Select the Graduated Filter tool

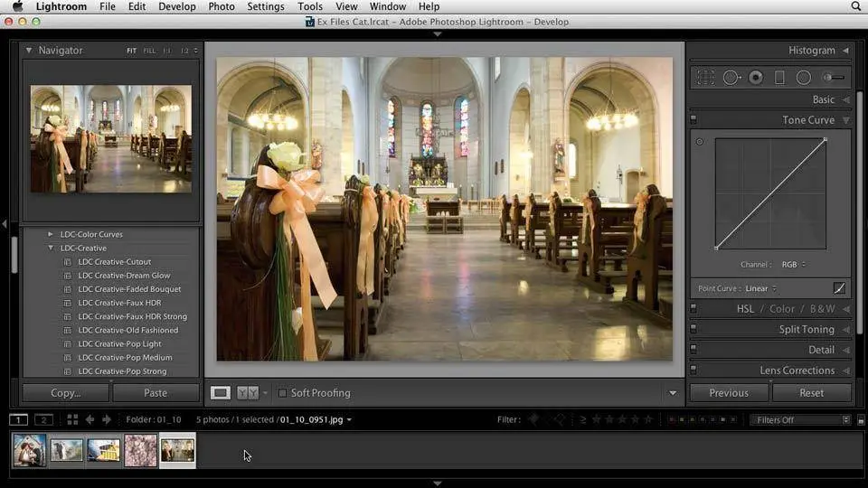coord(779,78)
